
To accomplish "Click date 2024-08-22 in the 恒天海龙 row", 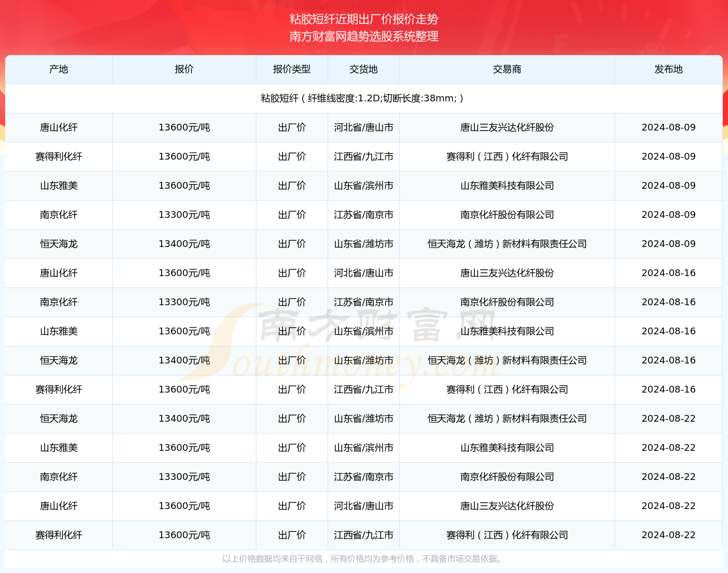I will [669, 419].
